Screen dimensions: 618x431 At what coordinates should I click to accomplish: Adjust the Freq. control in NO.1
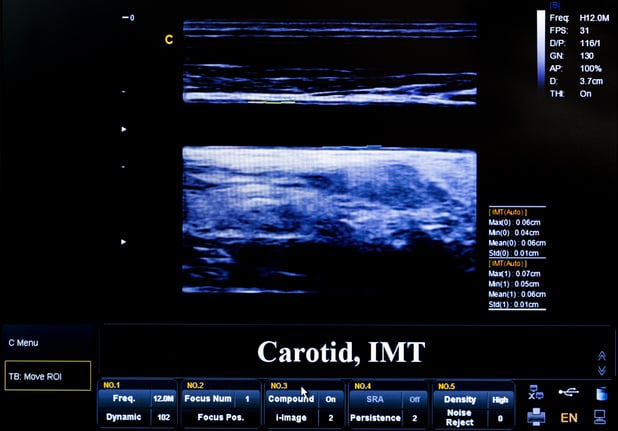[124, 398]
